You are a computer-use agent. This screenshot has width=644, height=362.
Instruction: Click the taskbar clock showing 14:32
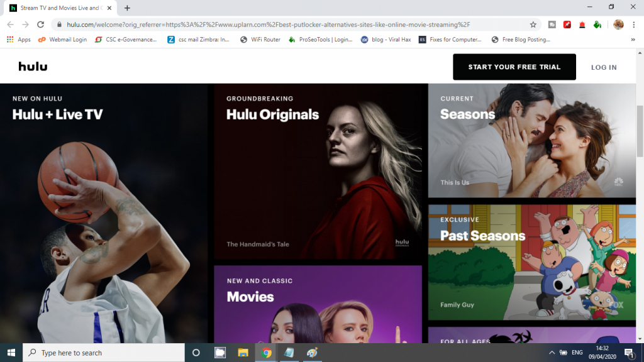(x=602, y=353)
